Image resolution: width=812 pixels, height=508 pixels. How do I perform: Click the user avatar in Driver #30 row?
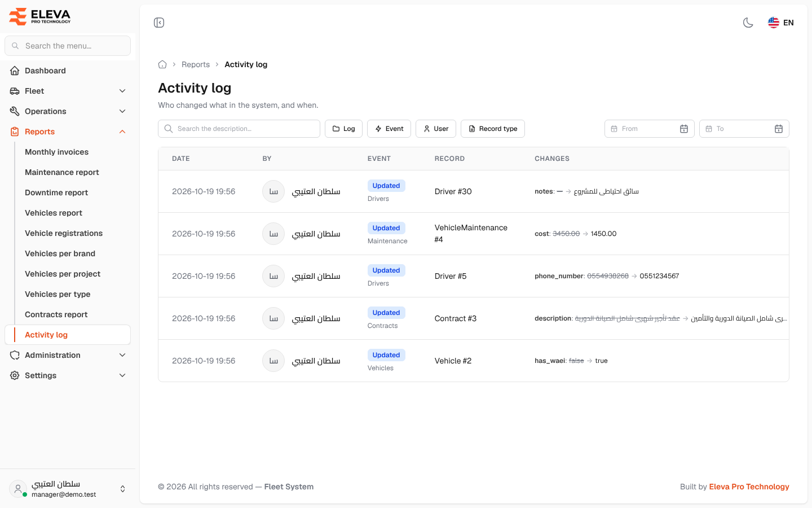[273, 191]
